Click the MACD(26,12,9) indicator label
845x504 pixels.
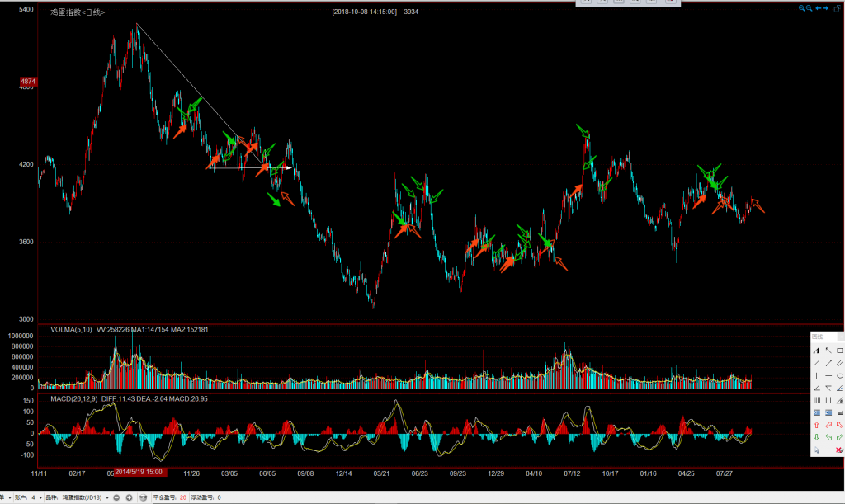[x=73, y=399]
